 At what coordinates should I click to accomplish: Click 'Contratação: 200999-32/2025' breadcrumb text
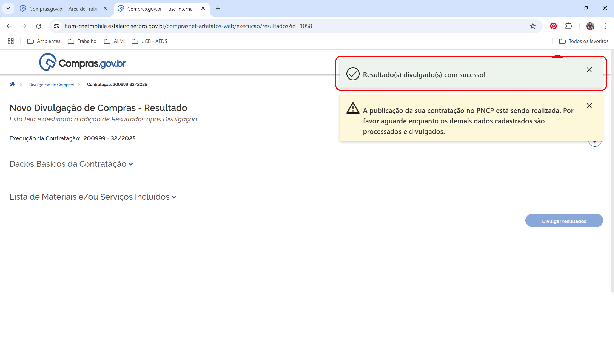tap(117, 84)
